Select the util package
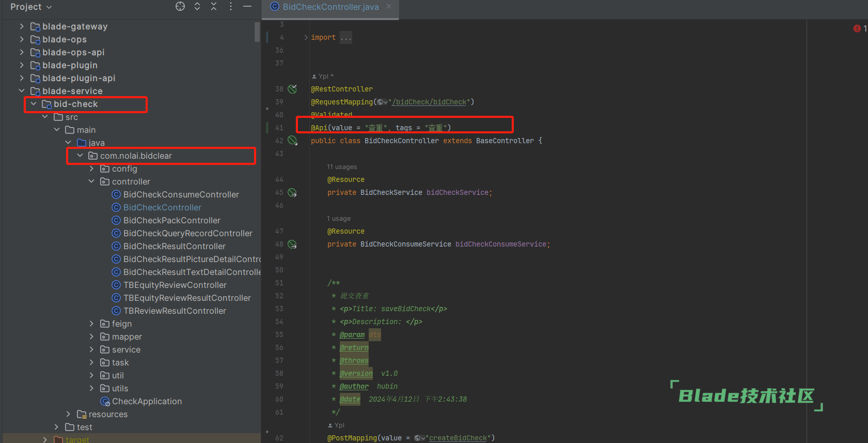868x443 pixels. [118, 375]
